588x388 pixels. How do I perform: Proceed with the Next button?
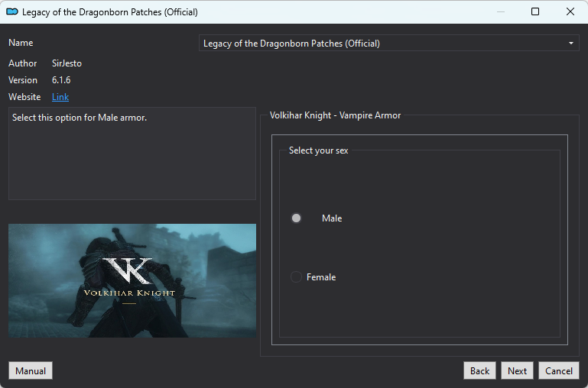click(517, 370)
